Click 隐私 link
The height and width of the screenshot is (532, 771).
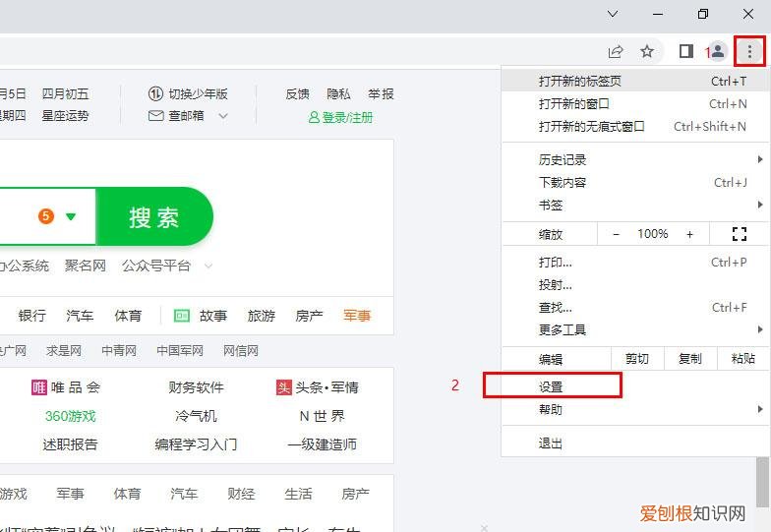(338, 93)
